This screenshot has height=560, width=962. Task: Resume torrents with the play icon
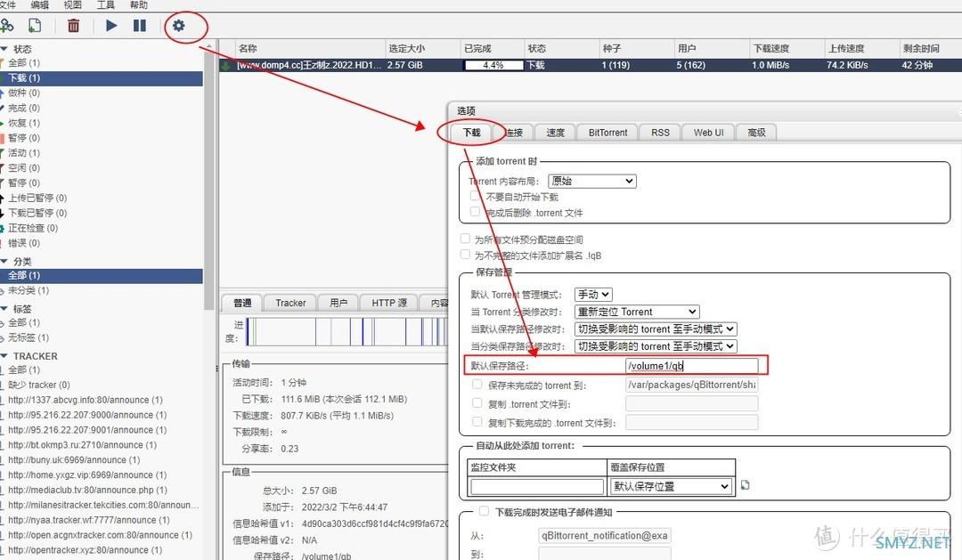pyautogui.click(x=111, y=26)
